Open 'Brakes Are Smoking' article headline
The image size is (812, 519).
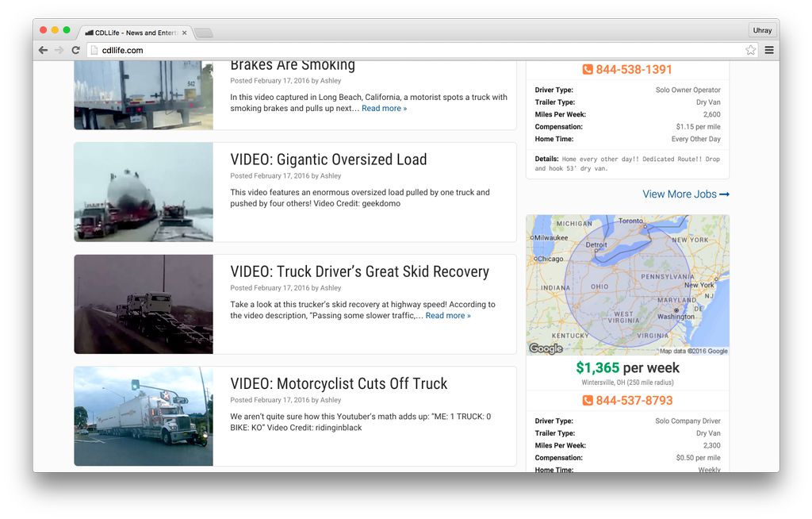[x=293, y=65]
